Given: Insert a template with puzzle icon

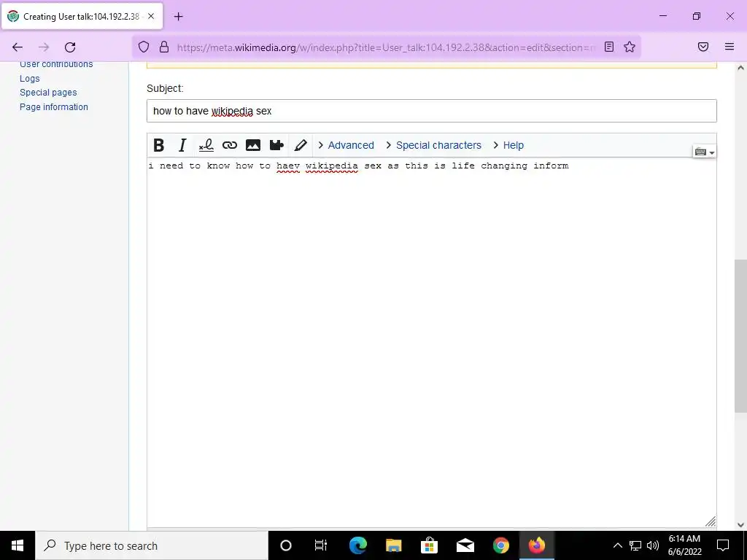Looking at the screenshot, I should 276,145.
